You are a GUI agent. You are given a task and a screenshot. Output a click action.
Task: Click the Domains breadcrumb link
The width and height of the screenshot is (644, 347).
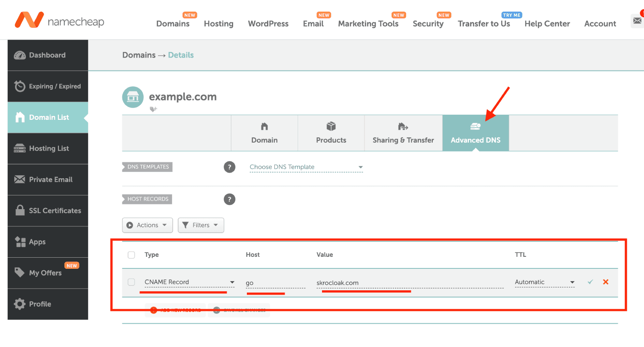coord(139,55)
